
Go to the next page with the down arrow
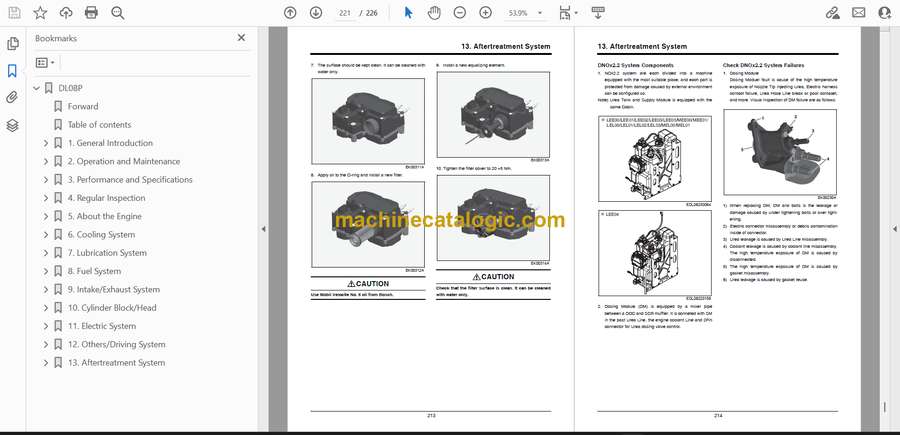point(316,13)
